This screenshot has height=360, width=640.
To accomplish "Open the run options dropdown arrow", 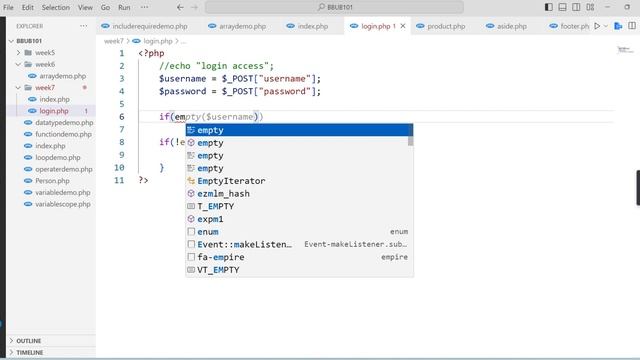I will 606,26.
